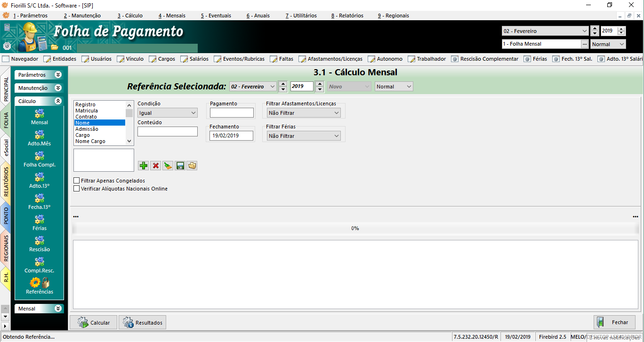Image resolution: width=644 pixels, height=342 pixels.
Task: Click the red X remove-filter icon
Action: coord(155,166)
